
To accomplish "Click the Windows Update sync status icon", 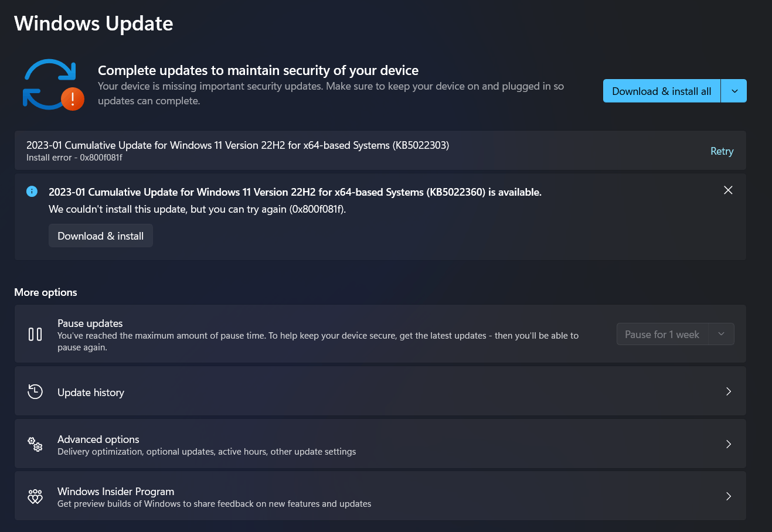I will tap(53, 85).
